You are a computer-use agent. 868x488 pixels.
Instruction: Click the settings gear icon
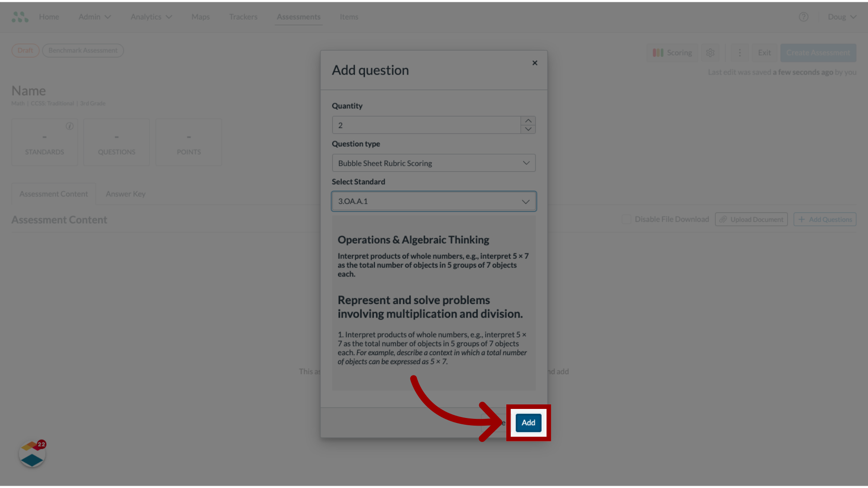(710, 52)
